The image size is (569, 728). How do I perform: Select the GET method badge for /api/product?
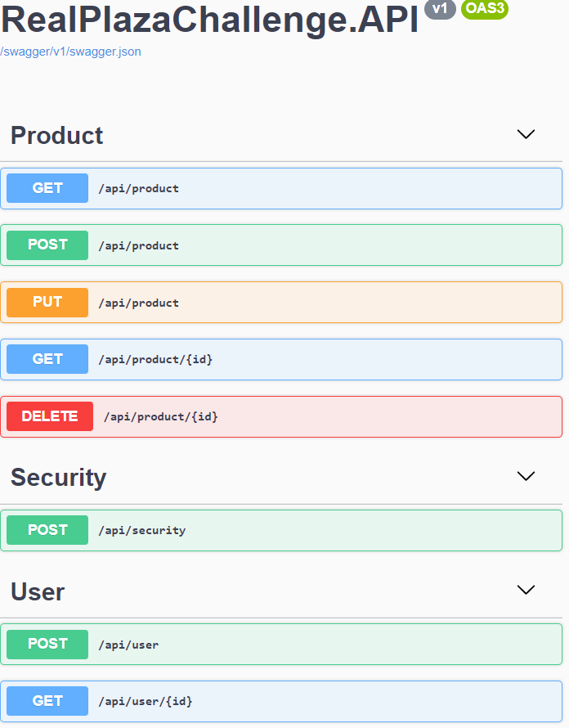(x=47, y=188)
